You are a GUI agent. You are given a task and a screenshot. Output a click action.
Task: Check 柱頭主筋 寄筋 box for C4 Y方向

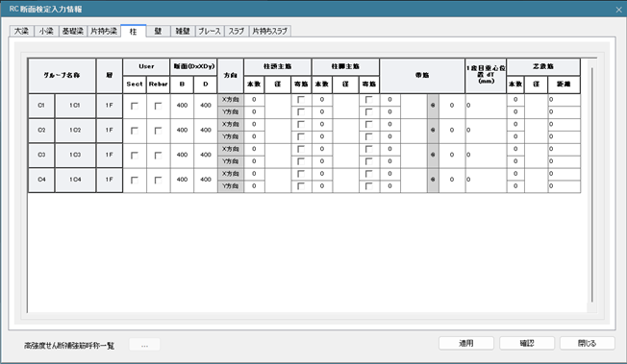(301, 186)
